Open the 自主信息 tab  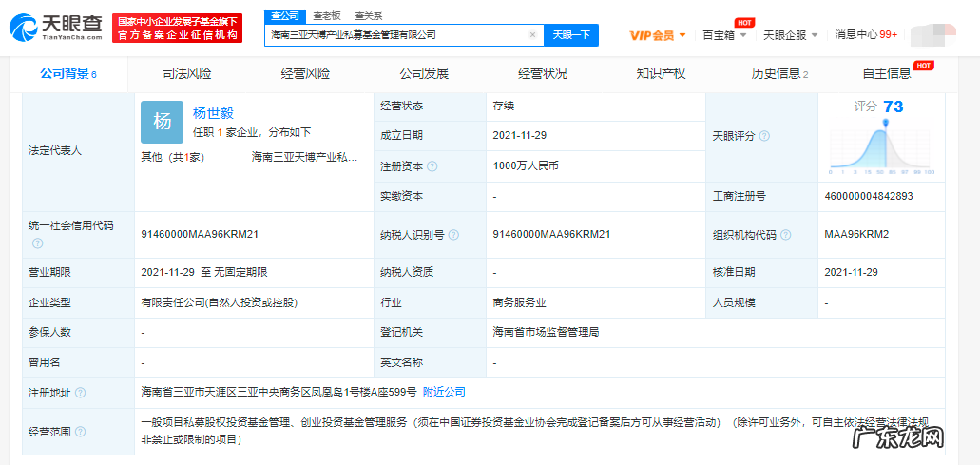[x=887, y=74]
